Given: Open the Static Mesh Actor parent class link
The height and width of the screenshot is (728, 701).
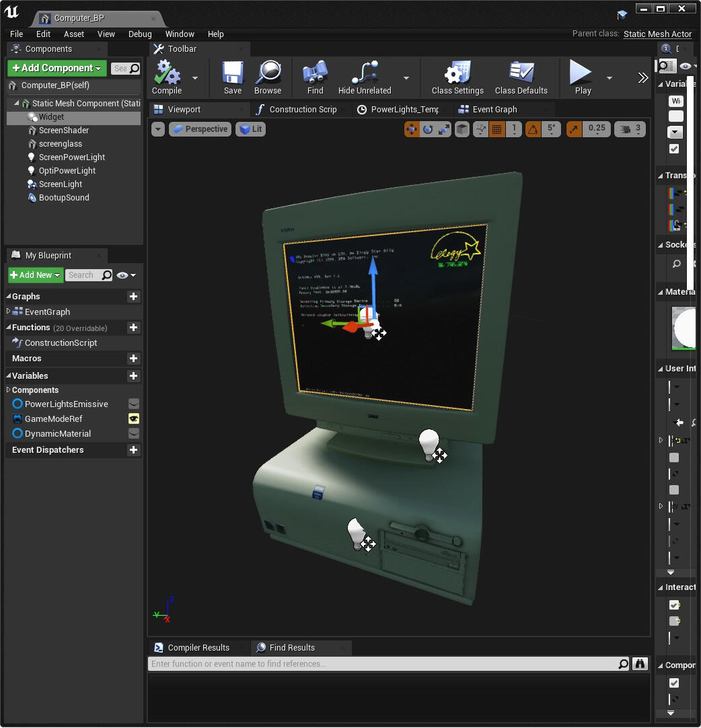Looking at the screenshot, I should (x=657, y=34).
